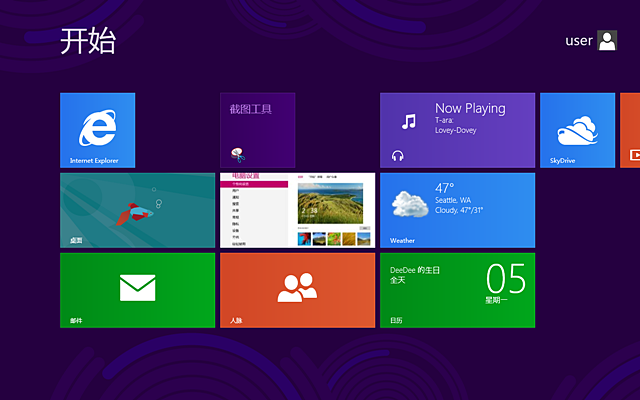
Task: Open the 邮件 Mail tile
Action: point(138,290)
